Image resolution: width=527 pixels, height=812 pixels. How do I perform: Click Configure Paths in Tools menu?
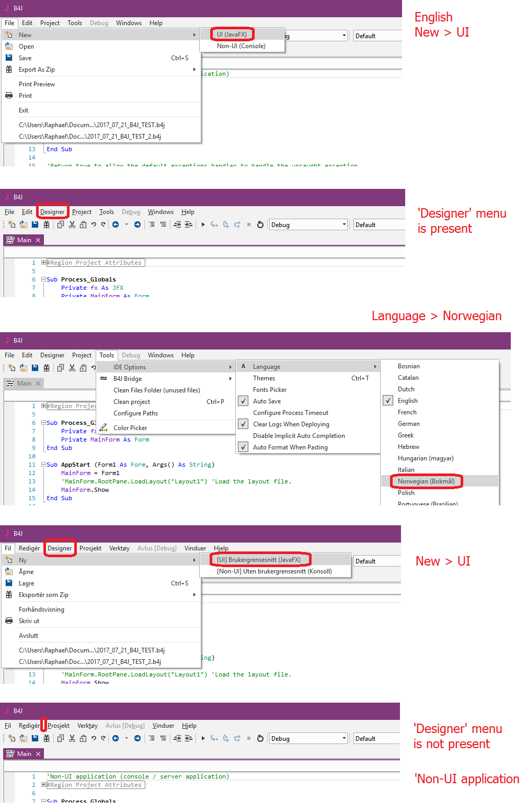pyautogui.click(x=166, y=413)
